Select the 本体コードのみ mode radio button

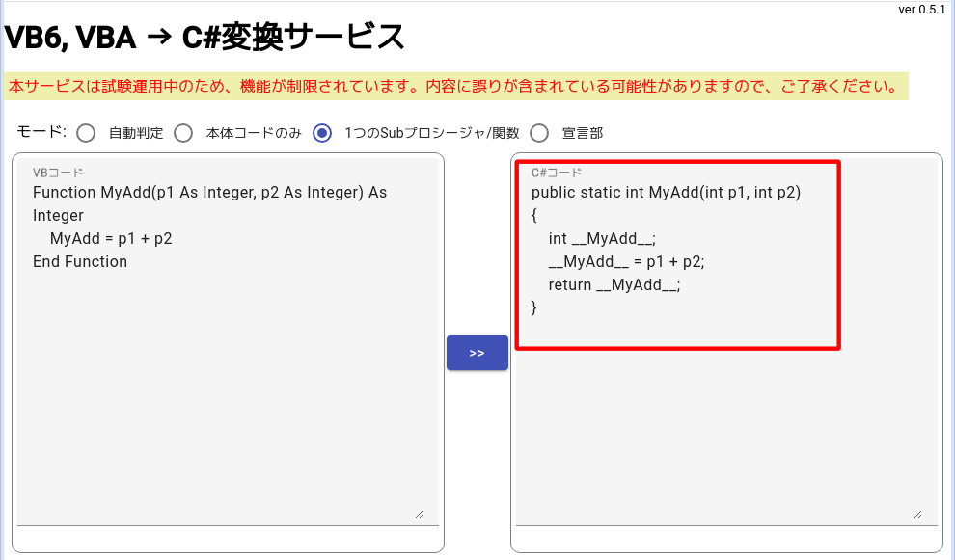pos(183,133)
